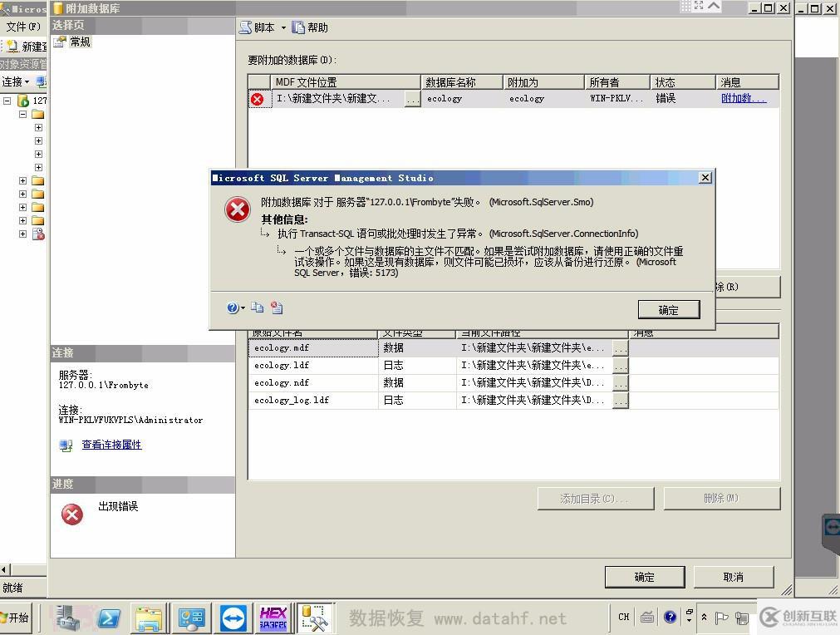Viewport: 840px width, 635px height.
Task: Click the red error icon in the error dialog
Action: pos(238,209)
